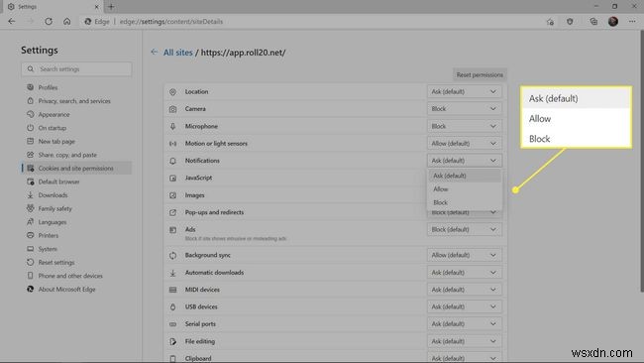Open Motion or light sensors dropdown
Viewport: 644px width, 363px height.
464,144
